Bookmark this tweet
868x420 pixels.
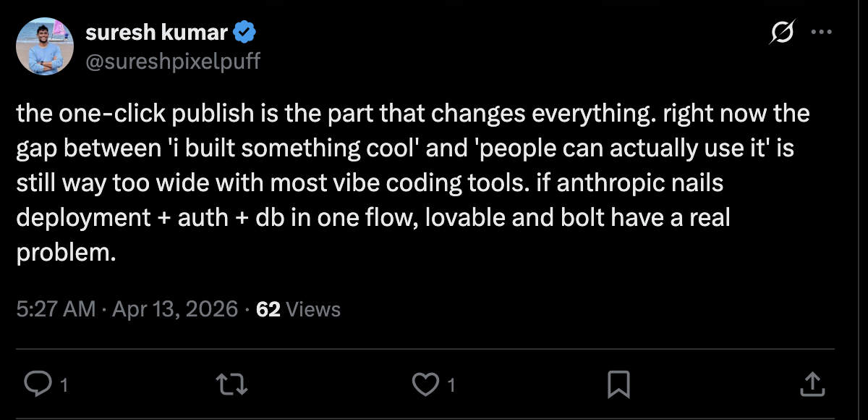click(x=619, y=384)
